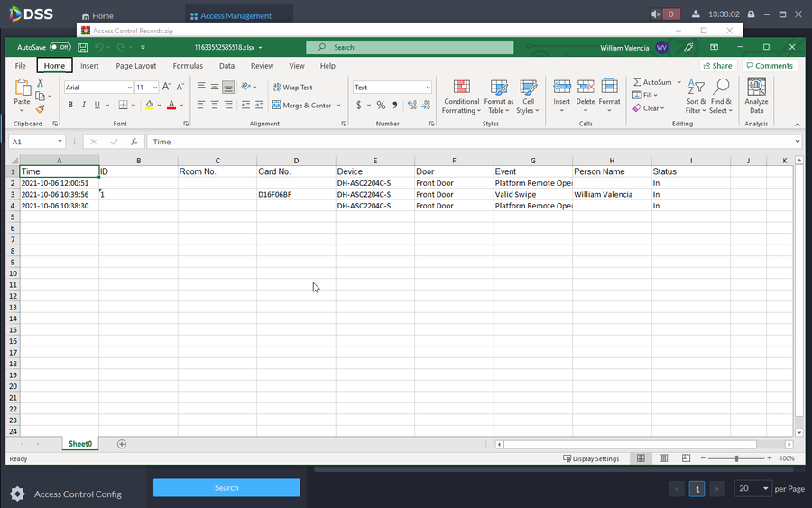Click the Save icon in title bar
The width and height of the screenshot is (812, 508).
tap(84, 47)
